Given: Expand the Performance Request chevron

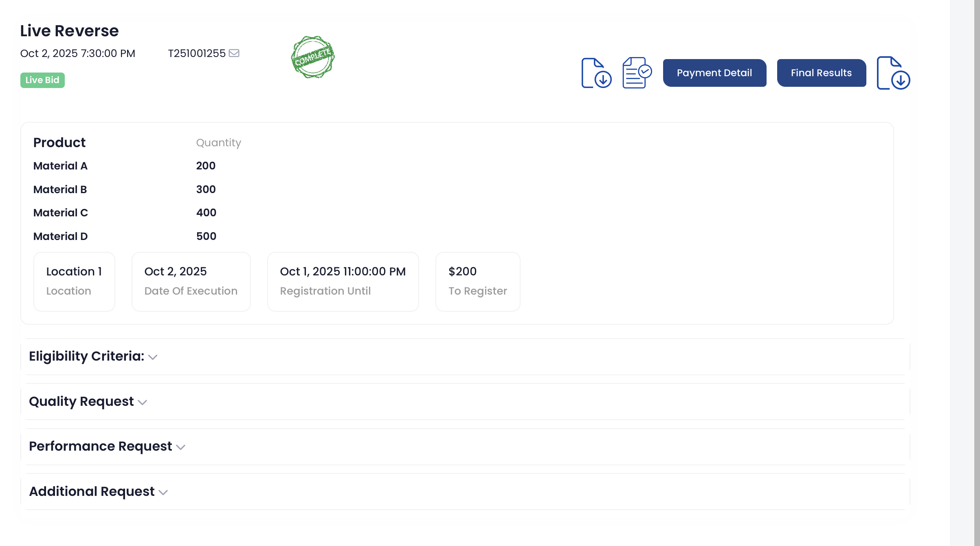Looking at the screenshot, I should (181, 447).
